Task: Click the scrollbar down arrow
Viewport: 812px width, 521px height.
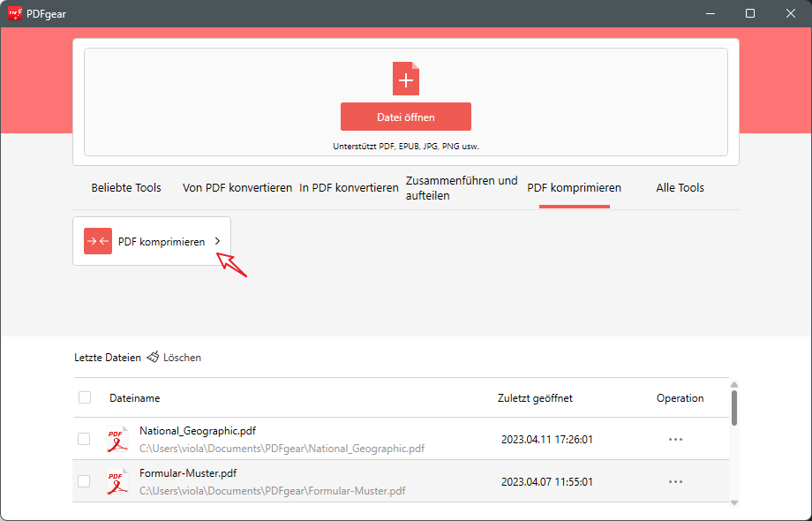Action: click(x=733, y=503)
